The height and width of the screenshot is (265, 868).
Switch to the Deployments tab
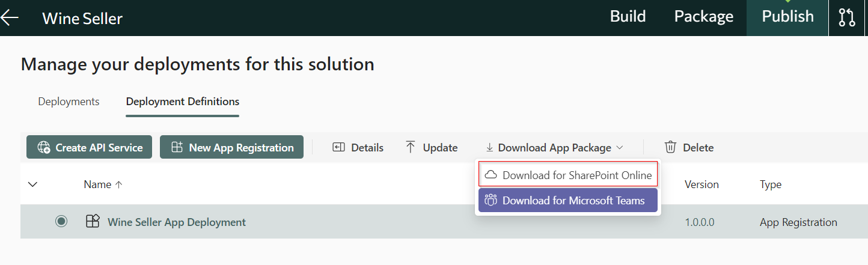(69, 102)
